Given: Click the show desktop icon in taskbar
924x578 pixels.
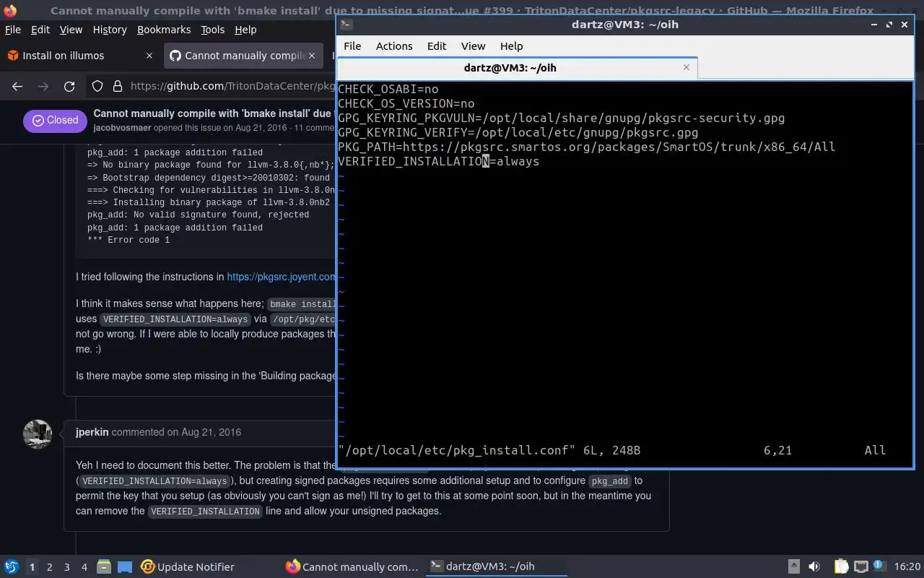Looking at the screenshot, I should (x=124, y=566).
